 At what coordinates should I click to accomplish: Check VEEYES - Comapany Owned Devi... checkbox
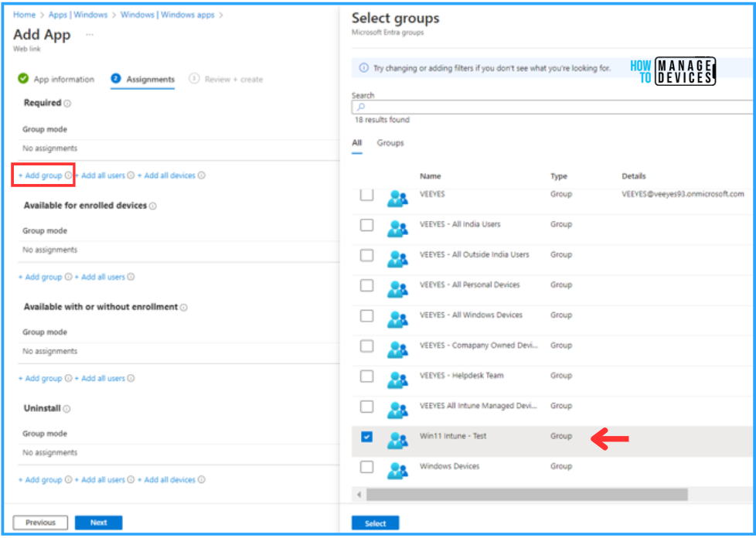pos(367,346)
